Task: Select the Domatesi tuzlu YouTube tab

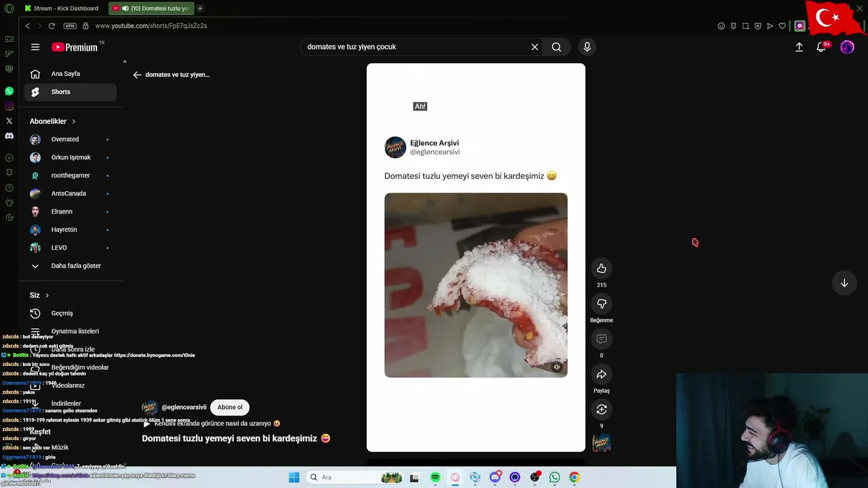Action: pos(151,8)
